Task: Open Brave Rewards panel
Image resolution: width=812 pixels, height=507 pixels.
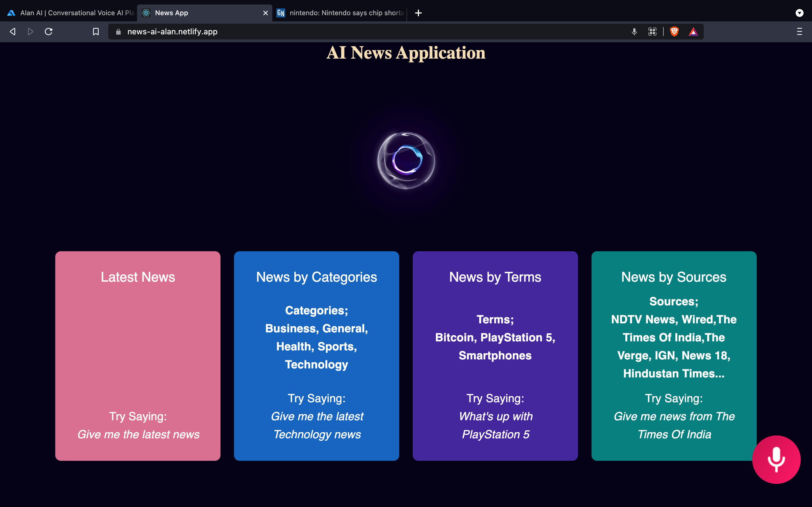Action: click(693, 32)
